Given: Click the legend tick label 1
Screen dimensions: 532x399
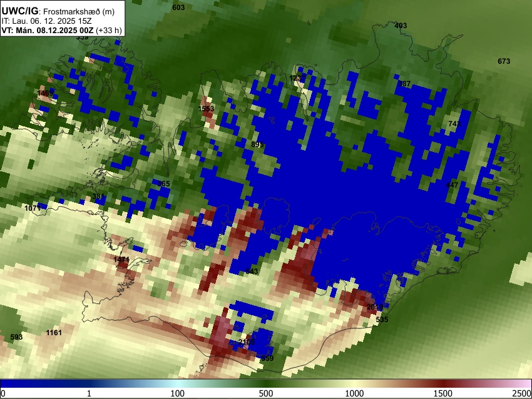Looking at the screenshot, I should 89,393.
